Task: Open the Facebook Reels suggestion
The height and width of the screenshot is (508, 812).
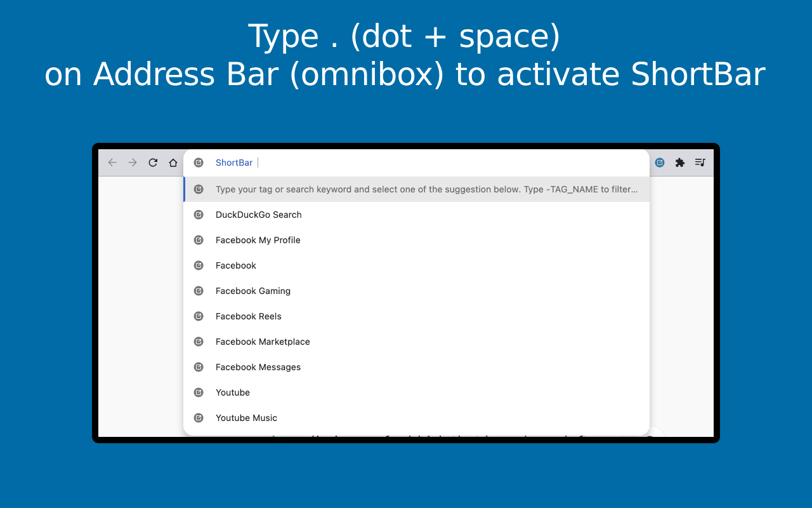Action: [x=416, y=316]
